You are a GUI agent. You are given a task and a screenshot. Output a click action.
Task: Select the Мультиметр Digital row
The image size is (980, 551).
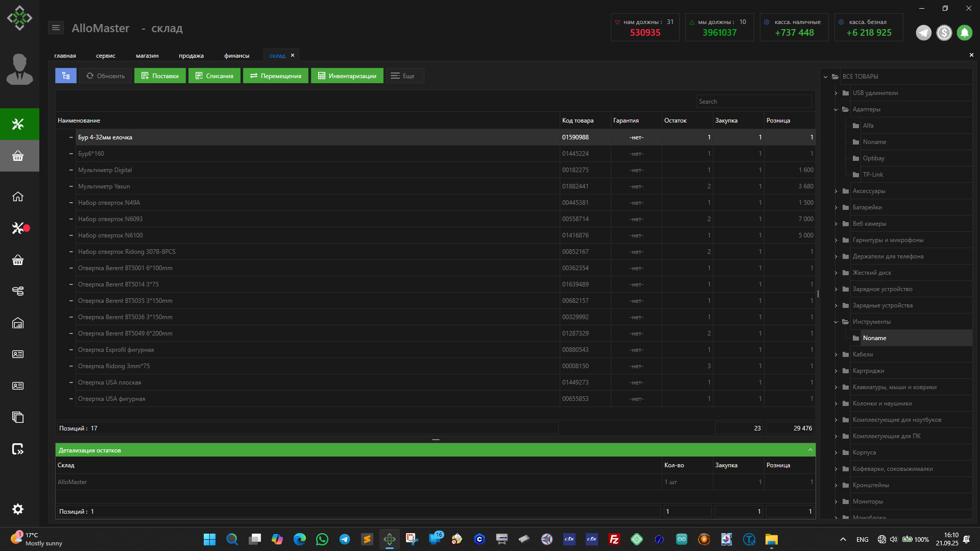105,170
